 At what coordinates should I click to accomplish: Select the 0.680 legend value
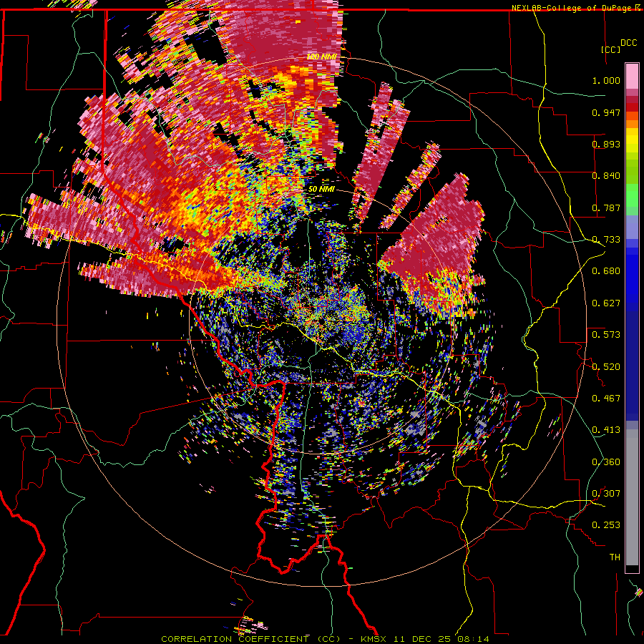pos(606,271)
